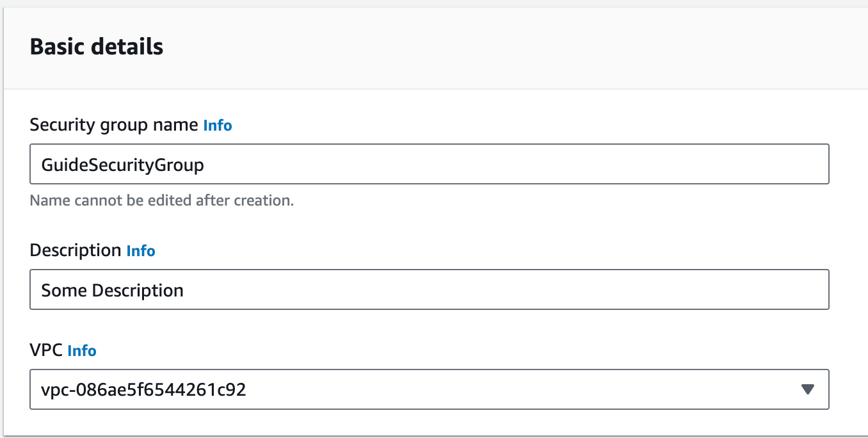This screenshot has width=868, height=438.
Task: Open Info link beside Security group name
Action: 217,126
